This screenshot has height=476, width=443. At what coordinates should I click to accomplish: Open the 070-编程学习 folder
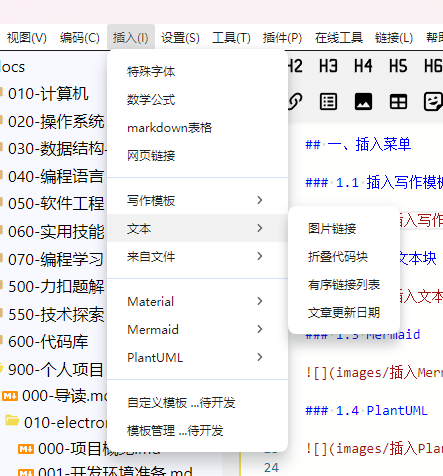(x=56, y=259)
